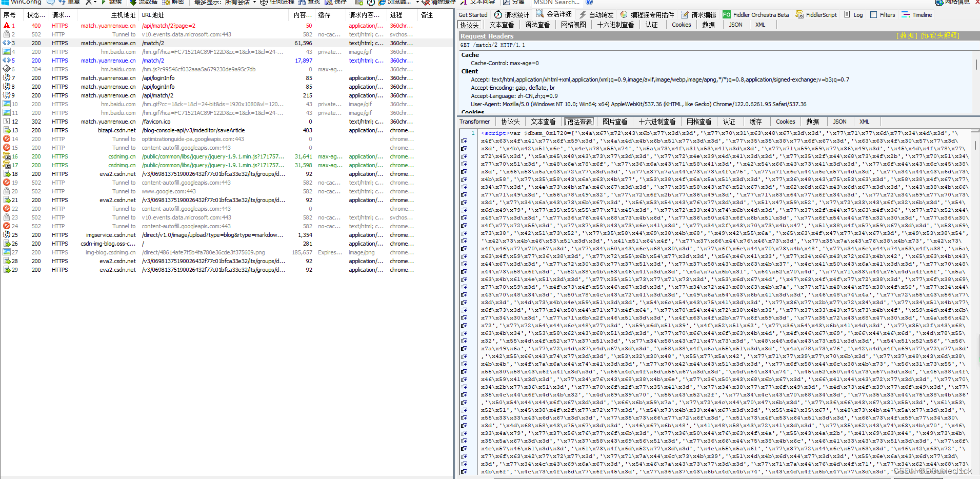Open the 请求编辑 composer tab
The height and width of the screenshot is (479, 980).
(x=698, y=15)
